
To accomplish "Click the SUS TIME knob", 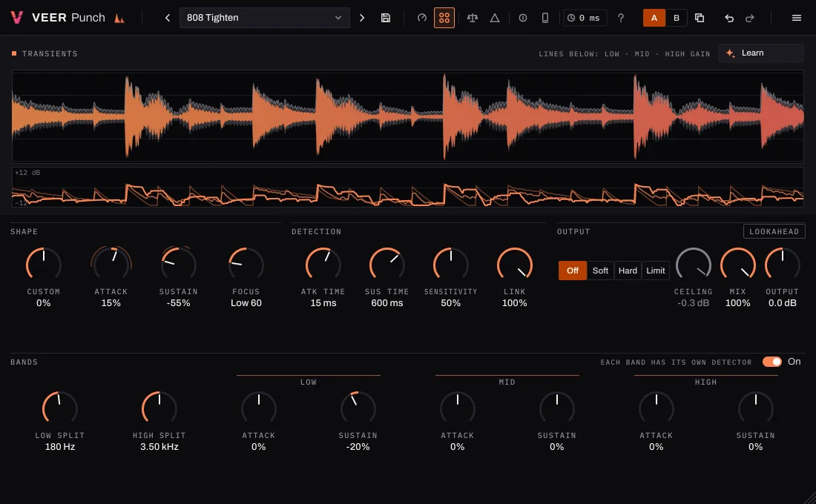I will click(x=387, y=264).
